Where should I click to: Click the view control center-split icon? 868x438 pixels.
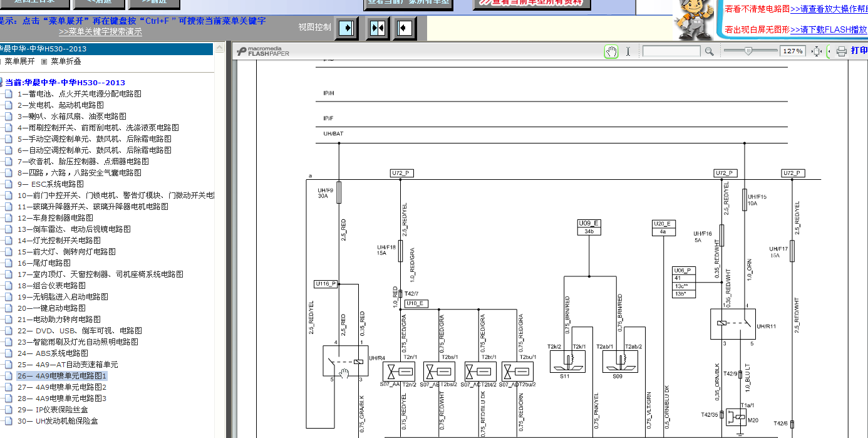[x=377, y=28]
